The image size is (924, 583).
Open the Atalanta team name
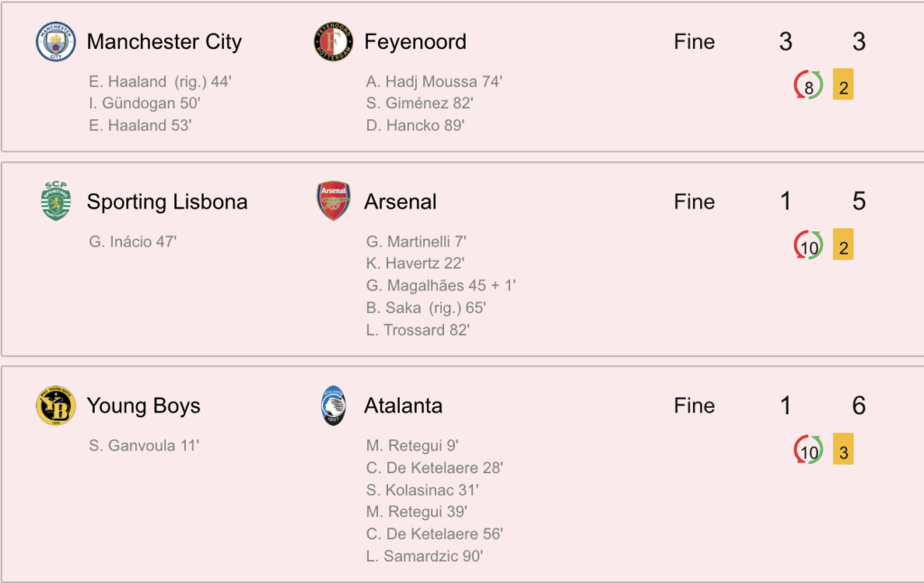point(403,405)
